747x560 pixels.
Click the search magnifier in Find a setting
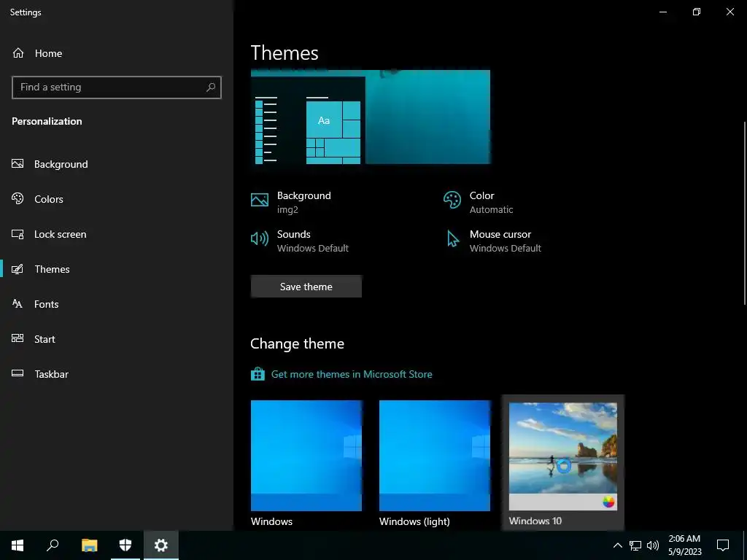coord(211,87)
